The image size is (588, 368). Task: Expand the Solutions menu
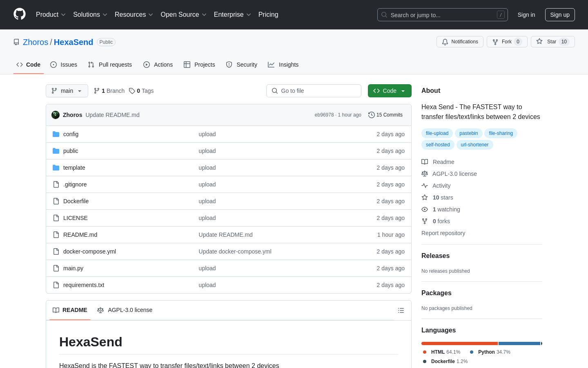pos(90,15)
